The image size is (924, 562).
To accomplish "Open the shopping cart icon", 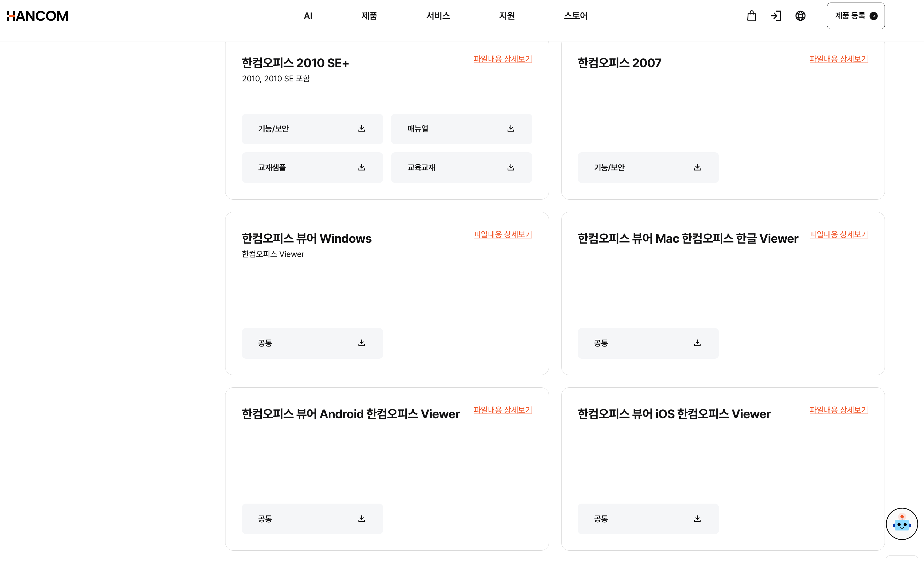I will (751, 16).
